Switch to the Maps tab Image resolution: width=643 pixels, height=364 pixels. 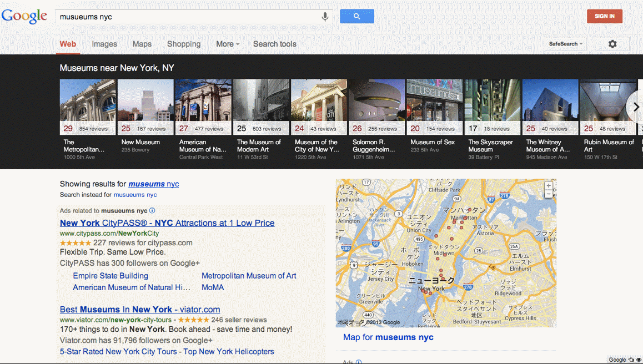[x=142, y=44]
